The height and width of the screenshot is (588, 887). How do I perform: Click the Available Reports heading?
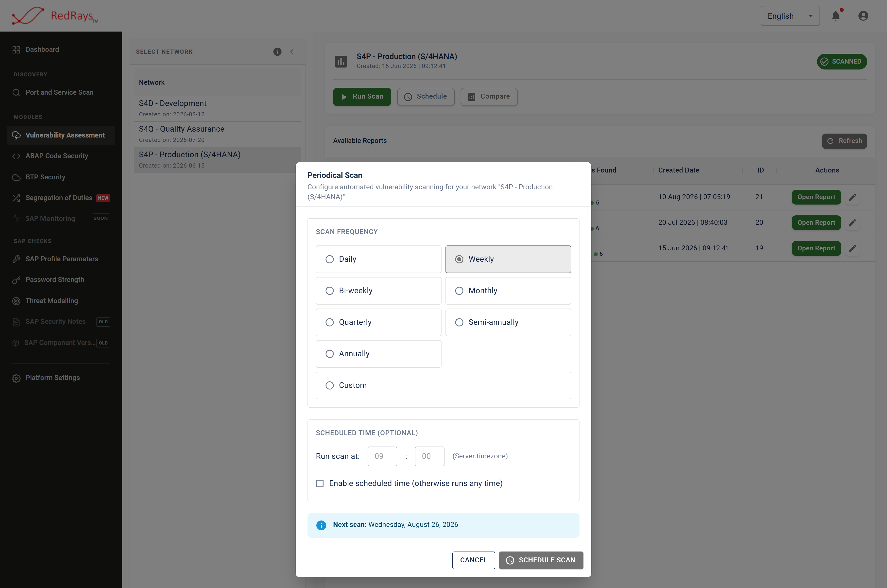[359, 141]
